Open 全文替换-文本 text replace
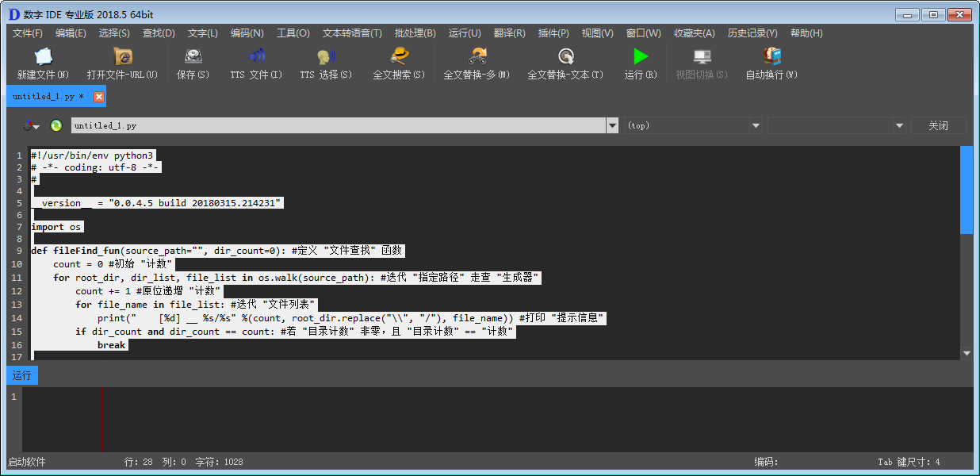This screenshot has width=980, height=476. pos(565,63)
